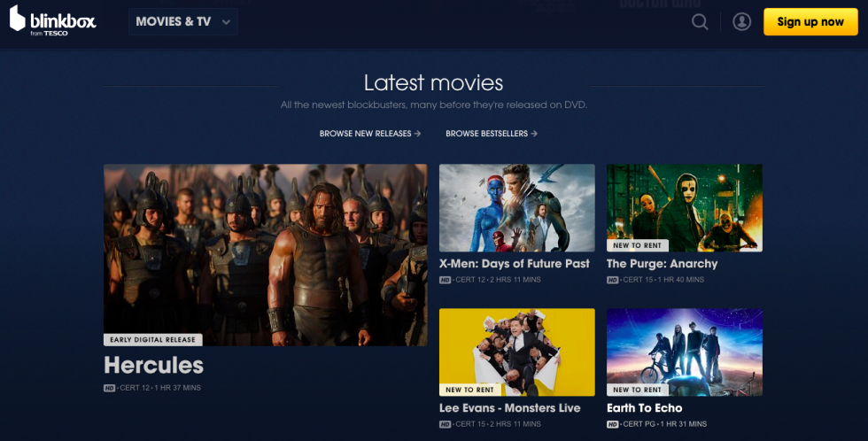Open the Hercules movie poster
This screenshot has width=868, height=441.
click(x=265, y=254)
